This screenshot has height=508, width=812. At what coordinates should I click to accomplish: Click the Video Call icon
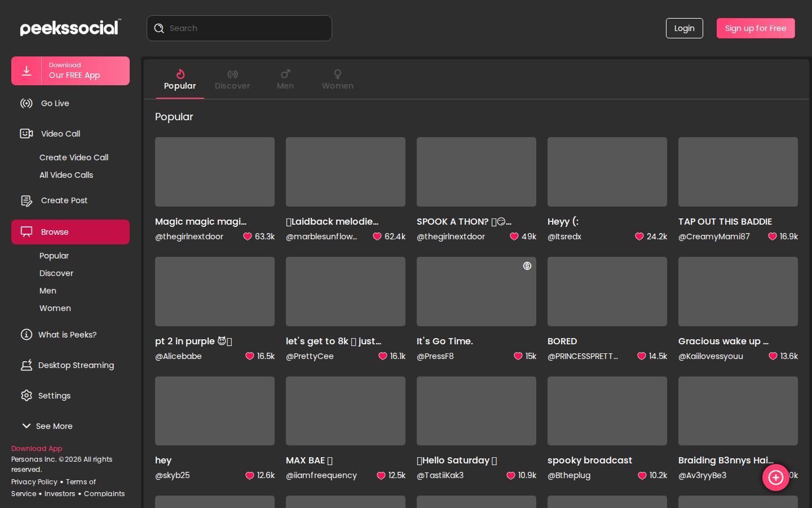pos(27,134)
